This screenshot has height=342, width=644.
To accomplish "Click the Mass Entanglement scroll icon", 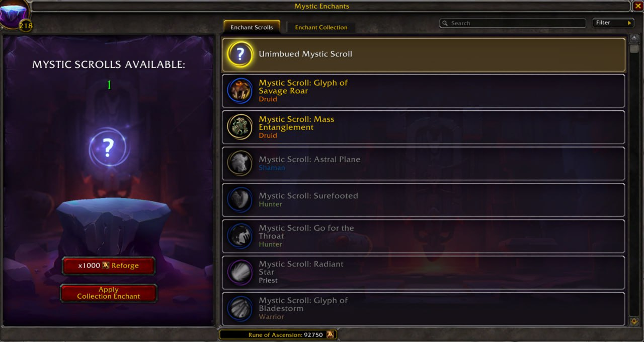I will click(240, 127).
